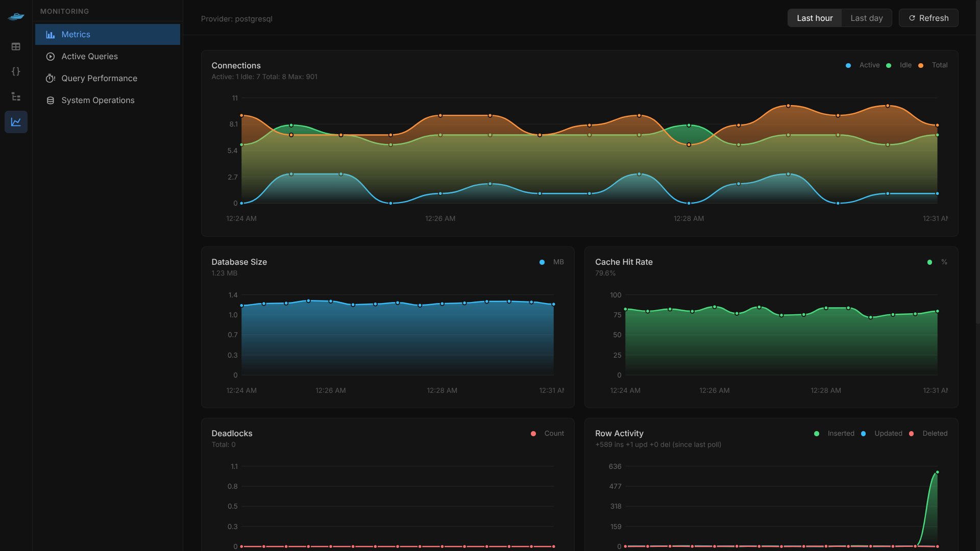The height and width of the screenshot is (551, 980).
Task: Click the Query Performance stopwatch icon
Action: [50, 79]
